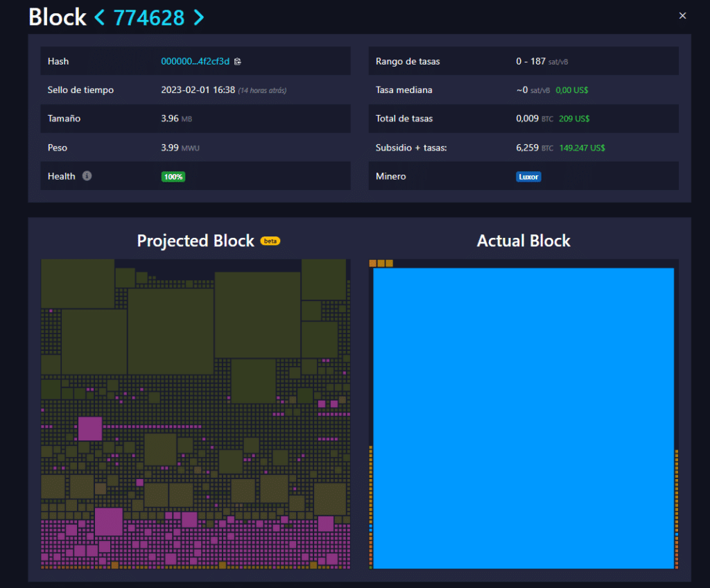Click the block number 774628
Viewport: 710px width, 588px height.
[149, 18]
